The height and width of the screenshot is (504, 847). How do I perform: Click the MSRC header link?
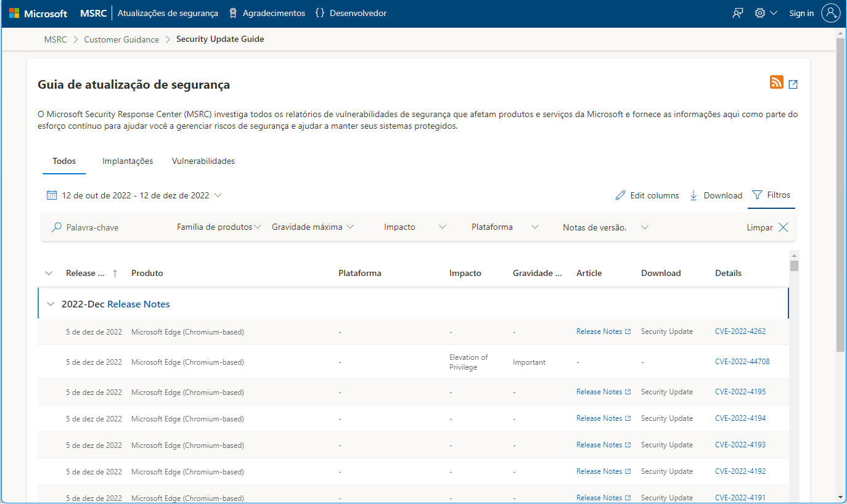click(93, 13)
